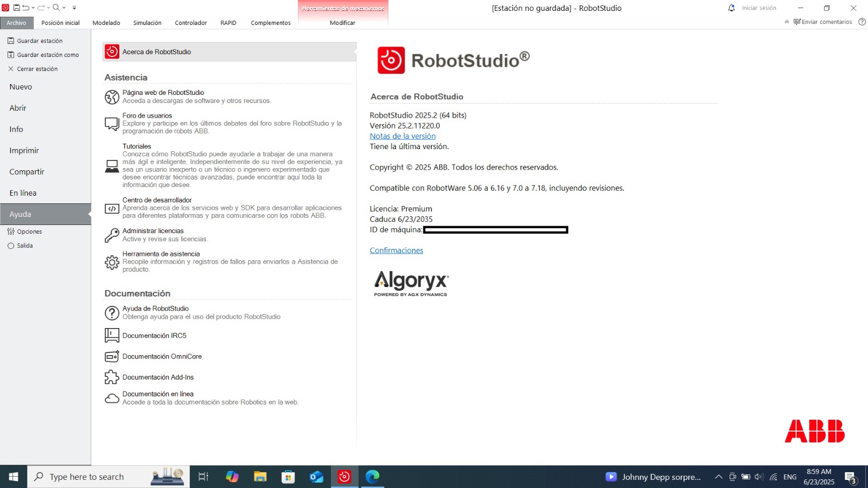Open Foro de usuarios chat icon
Viewport: 868px width, 488px height.
(112, 124)
